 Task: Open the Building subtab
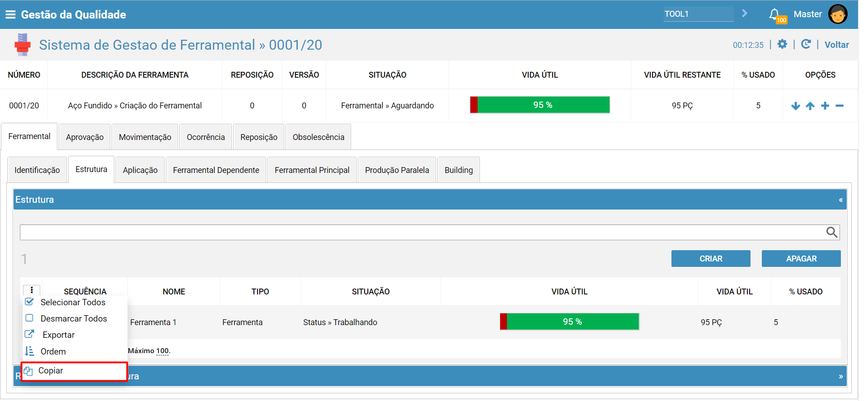click(x=459, y=170)
